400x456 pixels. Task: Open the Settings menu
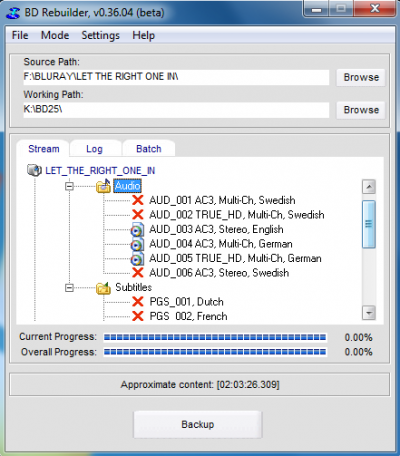(x=100, y=35)
